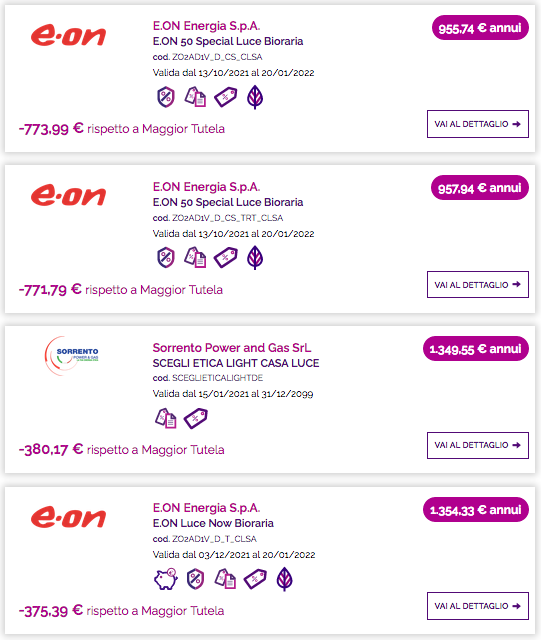Screen dimensions: 541x640
Task: Click E.ON logo in first offer
Action: (x=69, y=36)
